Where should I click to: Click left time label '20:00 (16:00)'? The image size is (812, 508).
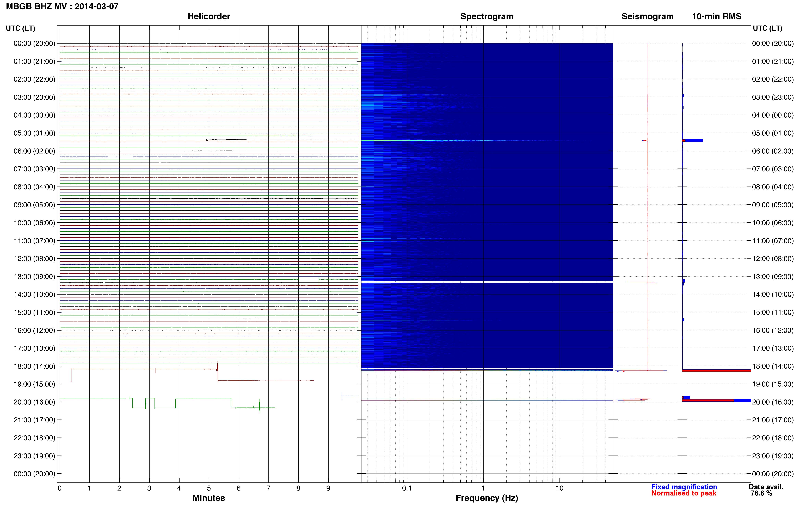pos(34,402)
